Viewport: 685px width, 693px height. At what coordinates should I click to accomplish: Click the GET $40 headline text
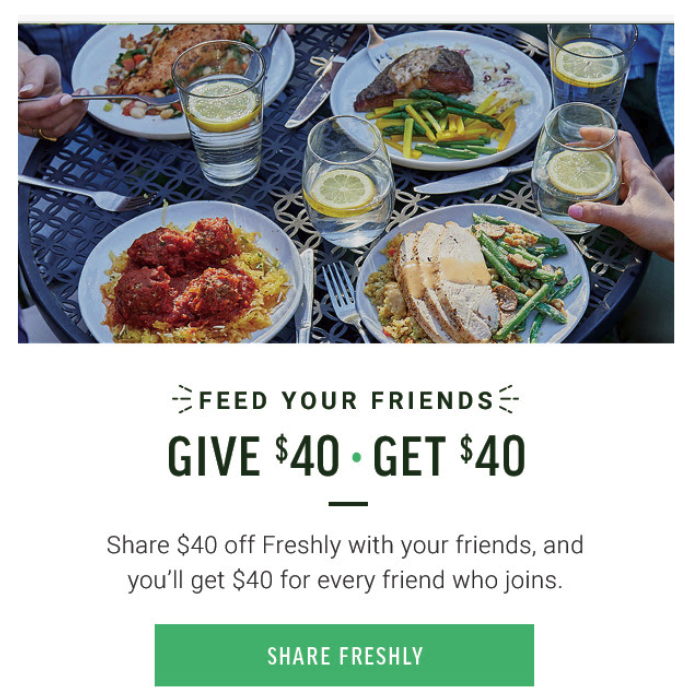[449, 455]
